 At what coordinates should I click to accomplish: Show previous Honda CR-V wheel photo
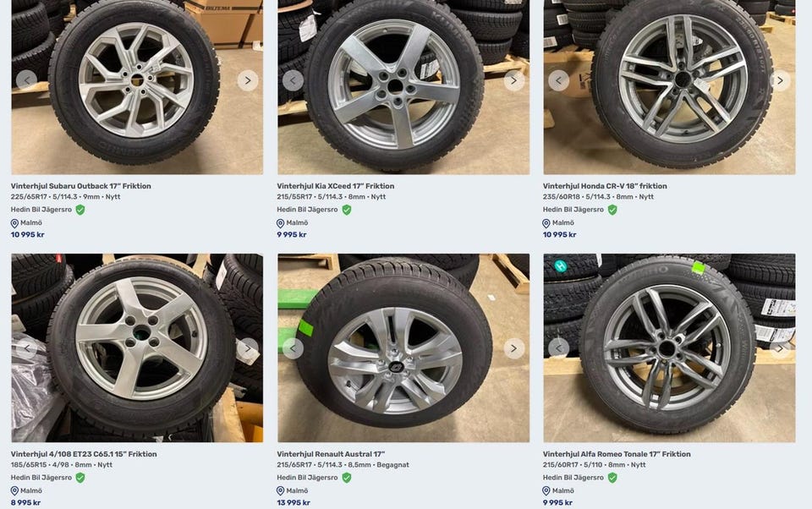(x=558, y=80)
